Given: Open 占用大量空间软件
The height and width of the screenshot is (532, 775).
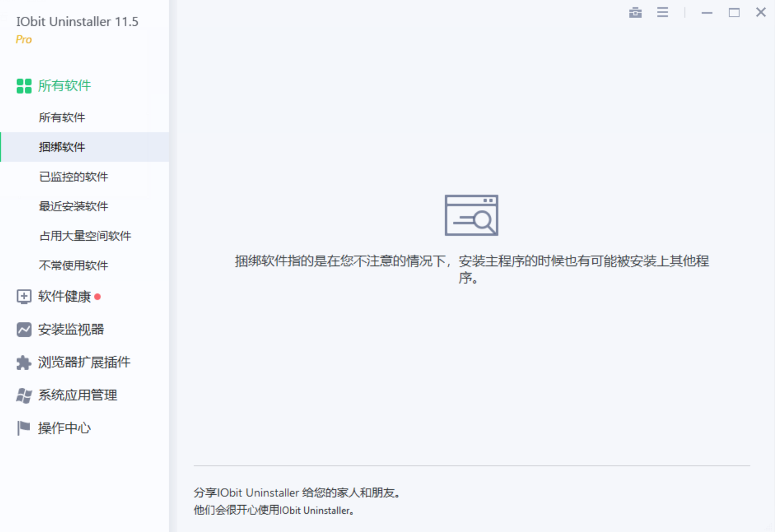Looking at the screenshot, I should (85, 236).
